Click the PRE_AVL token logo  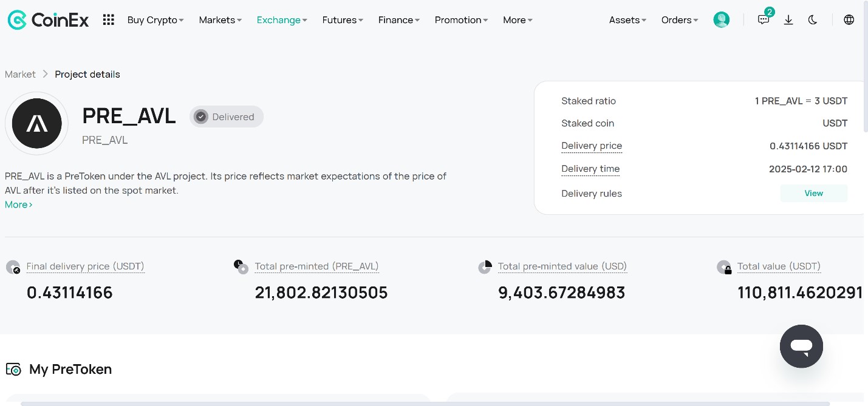click(x=37, y=123)
